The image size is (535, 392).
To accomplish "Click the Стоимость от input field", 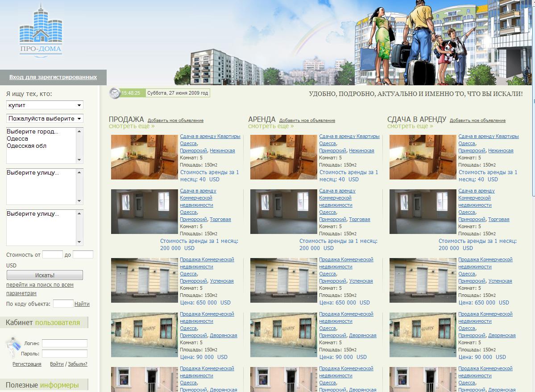I will 53,255.
